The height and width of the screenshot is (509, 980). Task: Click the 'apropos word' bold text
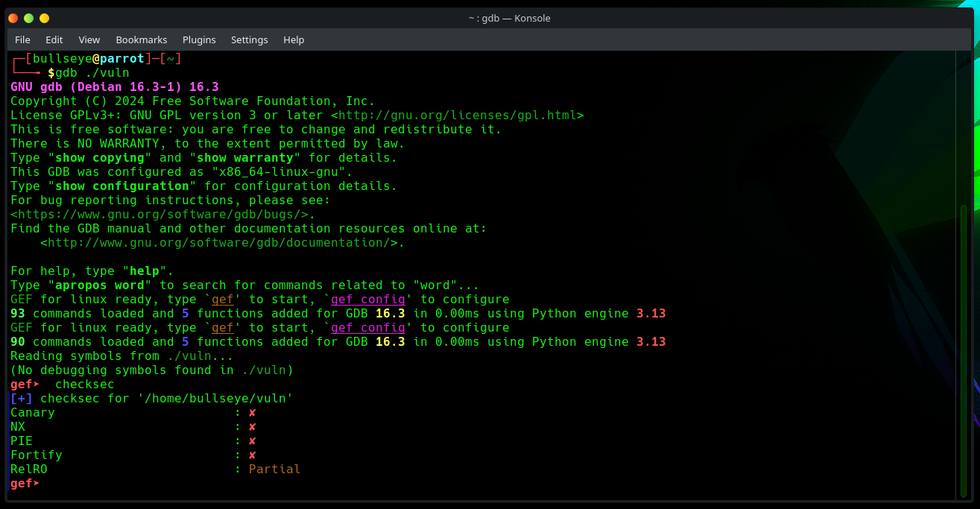coord(100,285)
